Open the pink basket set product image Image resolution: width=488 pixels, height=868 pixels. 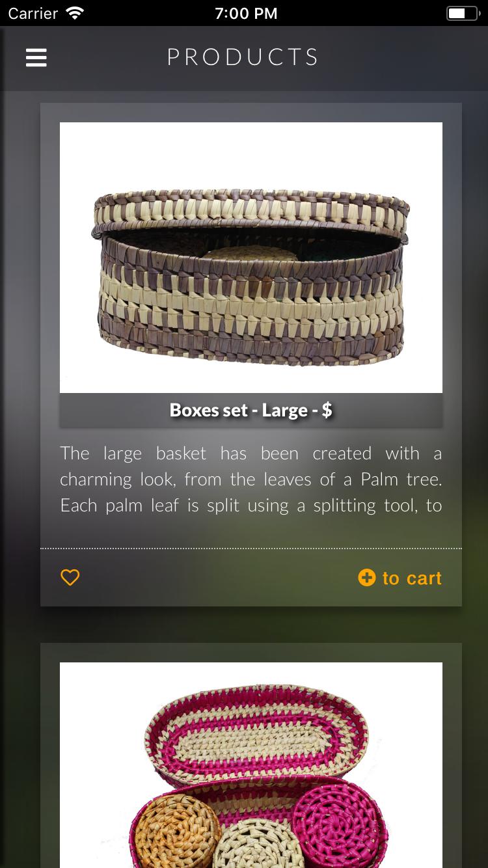[x=251, y=765]
